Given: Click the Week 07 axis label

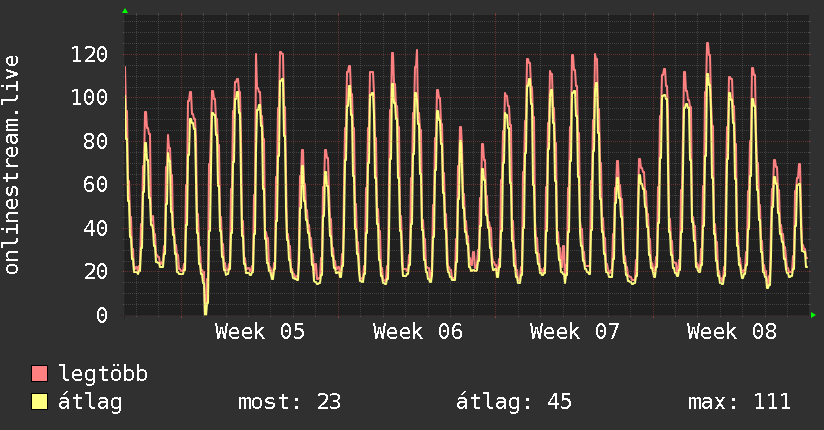Looking at the screenshot, I should pos(575,332).
